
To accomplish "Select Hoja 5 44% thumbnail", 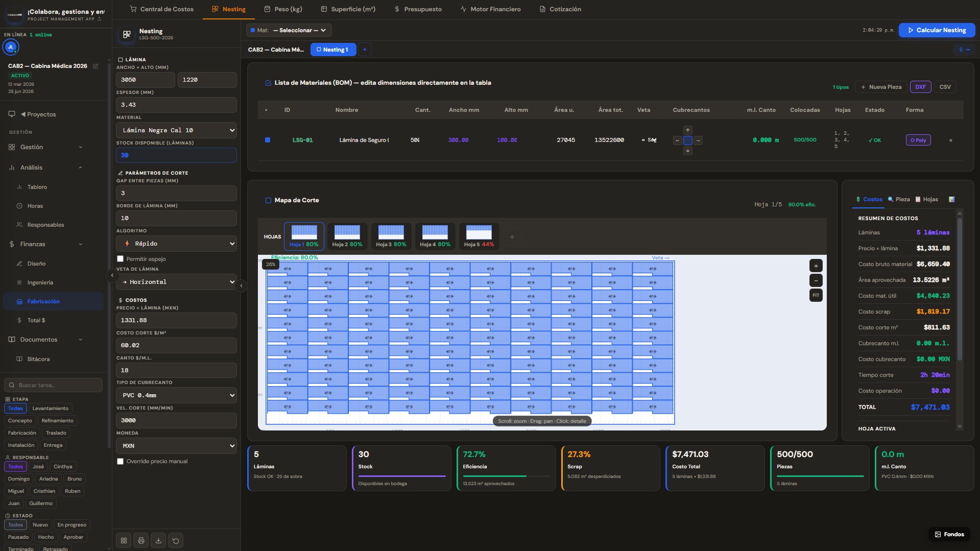I will [x=479, y=236].
